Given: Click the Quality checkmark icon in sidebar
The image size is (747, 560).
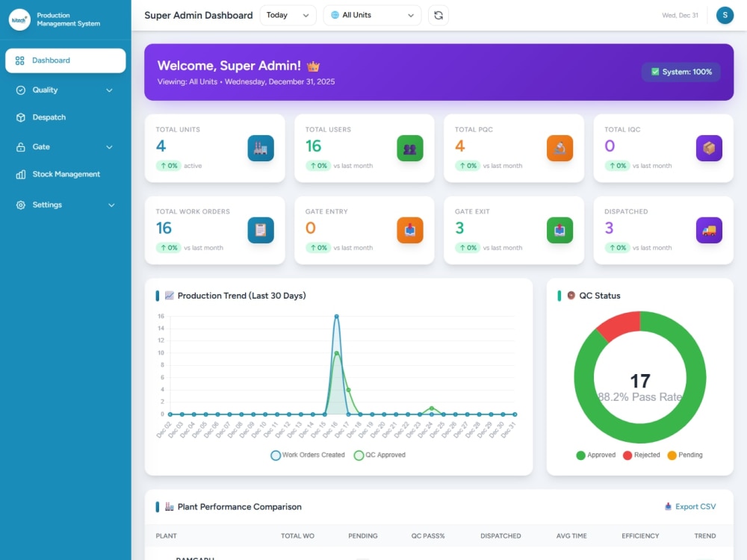Looking at the screenshot, I should pyautogui.click(x=20, y=90).
